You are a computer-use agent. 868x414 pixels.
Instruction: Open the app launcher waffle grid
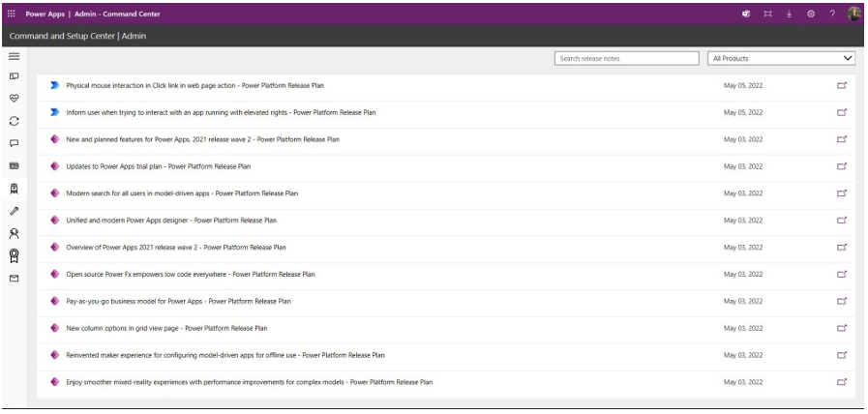(x=12, y=15)
